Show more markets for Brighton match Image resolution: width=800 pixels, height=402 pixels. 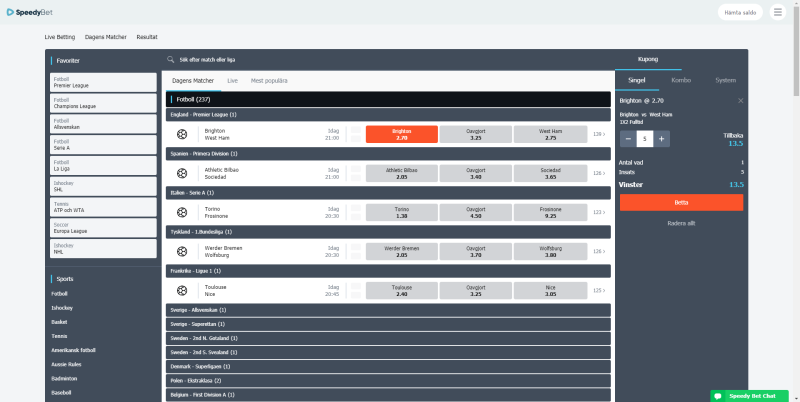(599, 134)
